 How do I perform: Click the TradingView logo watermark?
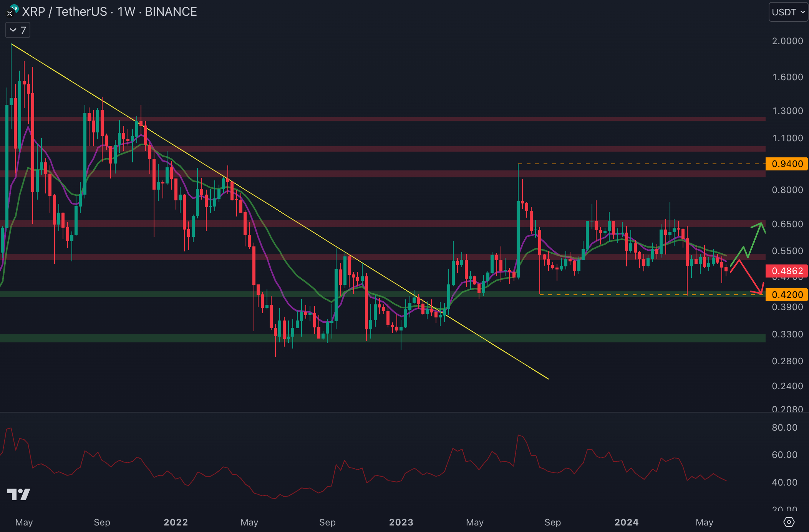click(x=18, y=494)
